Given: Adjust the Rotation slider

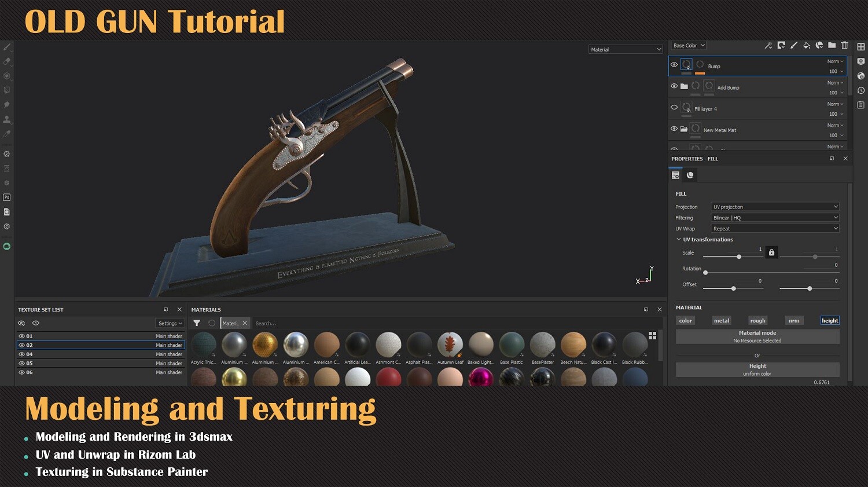Looking at the screenshot, I should tap(705, 273).
